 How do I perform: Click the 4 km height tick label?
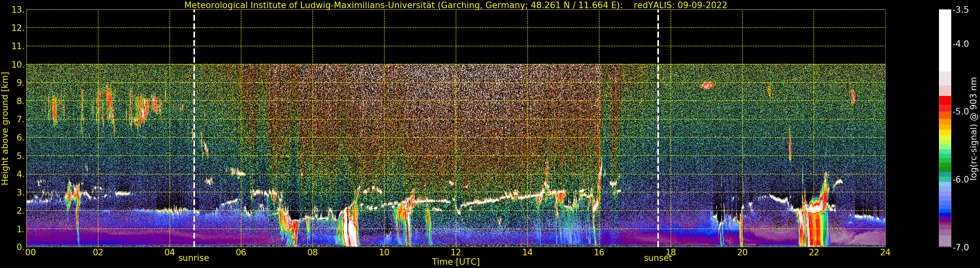point(20,174)
